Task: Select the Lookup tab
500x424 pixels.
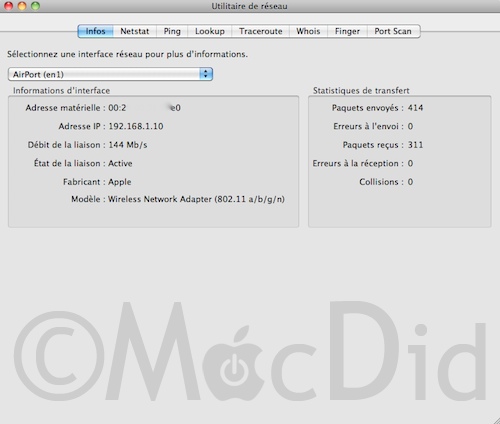Action: point(210,31)
